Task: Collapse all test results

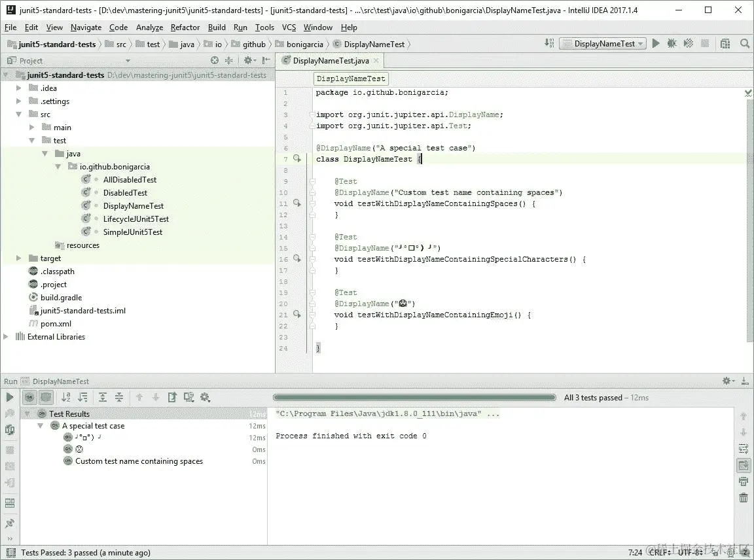Action: pyautogui.click(x=118, y=397)
